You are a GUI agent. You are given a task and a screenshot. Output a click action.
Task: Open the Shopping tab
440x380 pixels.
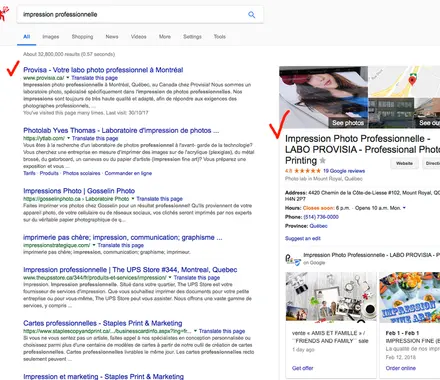click(x=82, y=37)
